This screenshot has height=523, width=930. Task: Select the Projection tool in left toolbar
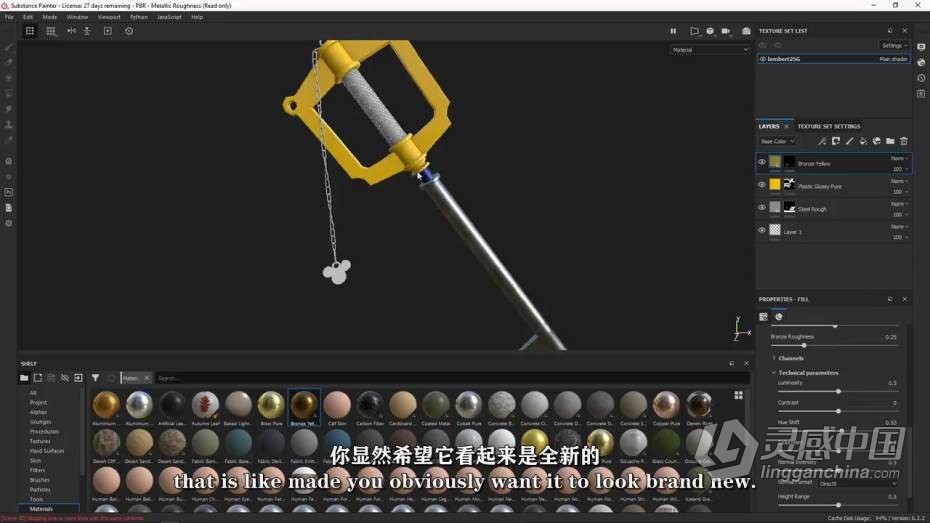click(9, 78)
